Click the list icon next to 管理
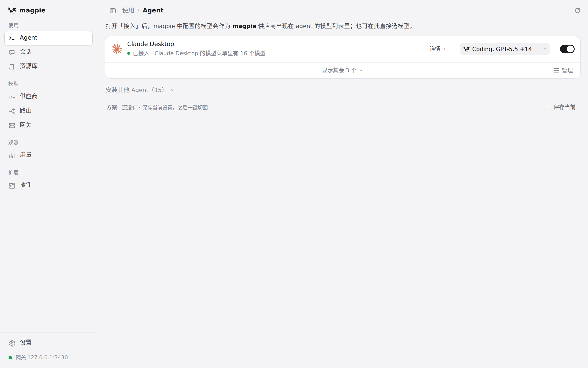This screenshot has height=368, width=588. coord(556,70)
